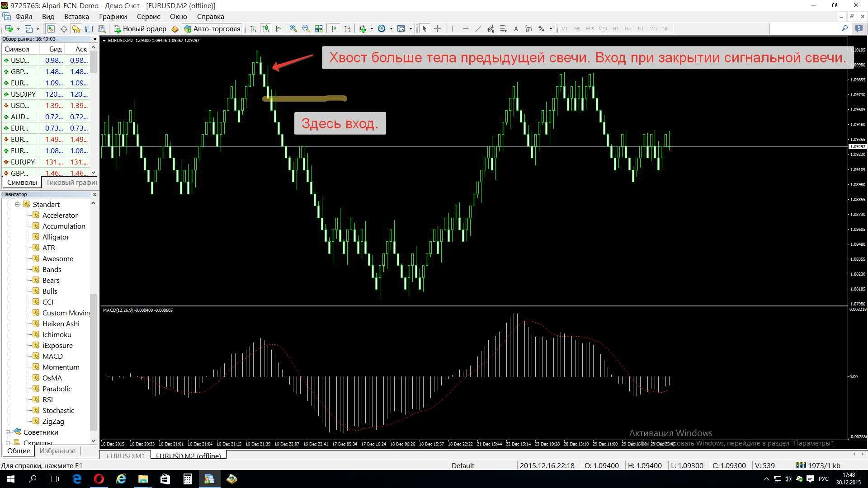Screen dimensions: 868x488
Task: Open the Графики menu
Action: pyautogui.click(x=113, y=17)
